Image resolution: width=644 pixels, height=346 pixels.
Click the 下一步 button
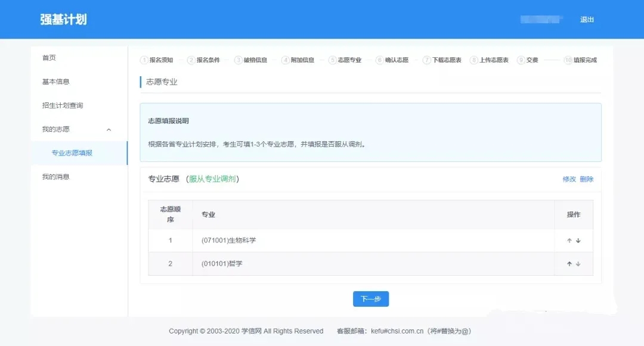click(370, 299)
